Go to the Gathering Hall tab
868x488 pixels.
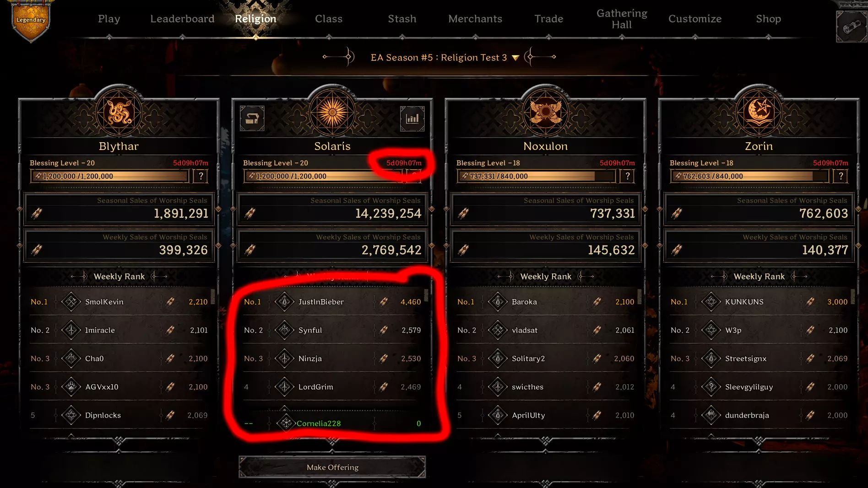coord(622,19)
